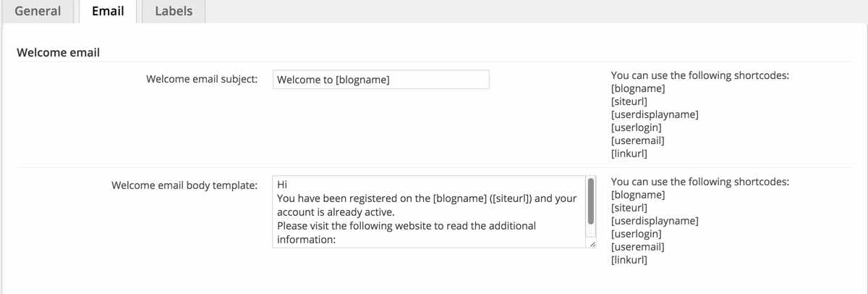Click the resize handle of body textarea
Screen dimensions: 868x294
(591, 245)
